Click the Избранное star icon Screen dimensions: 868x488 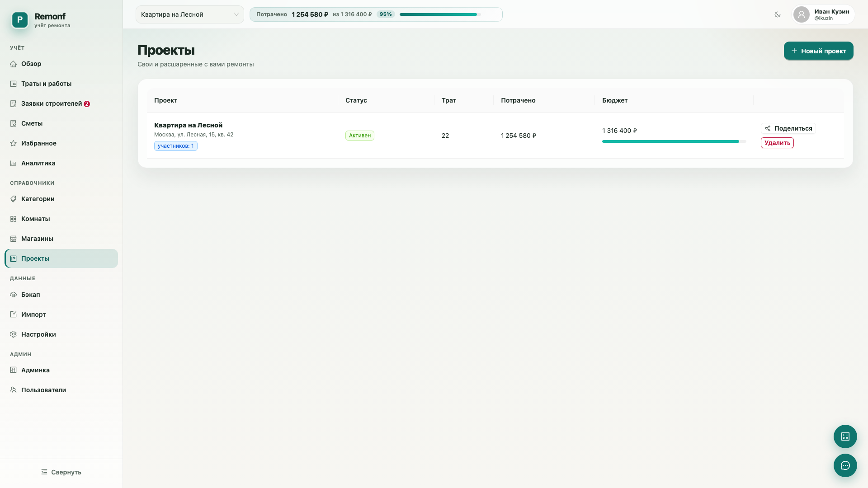click(14, 144)
